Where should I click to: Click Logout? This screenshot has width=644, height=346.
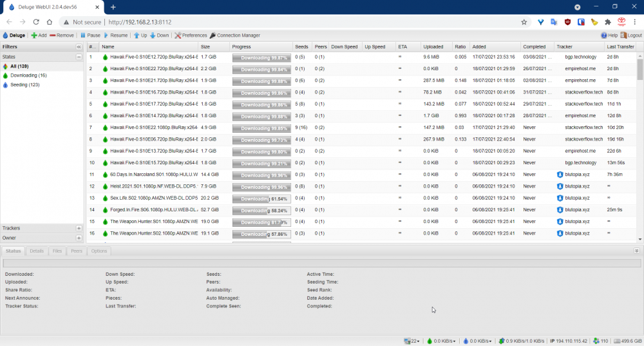(x=631, y=35)
